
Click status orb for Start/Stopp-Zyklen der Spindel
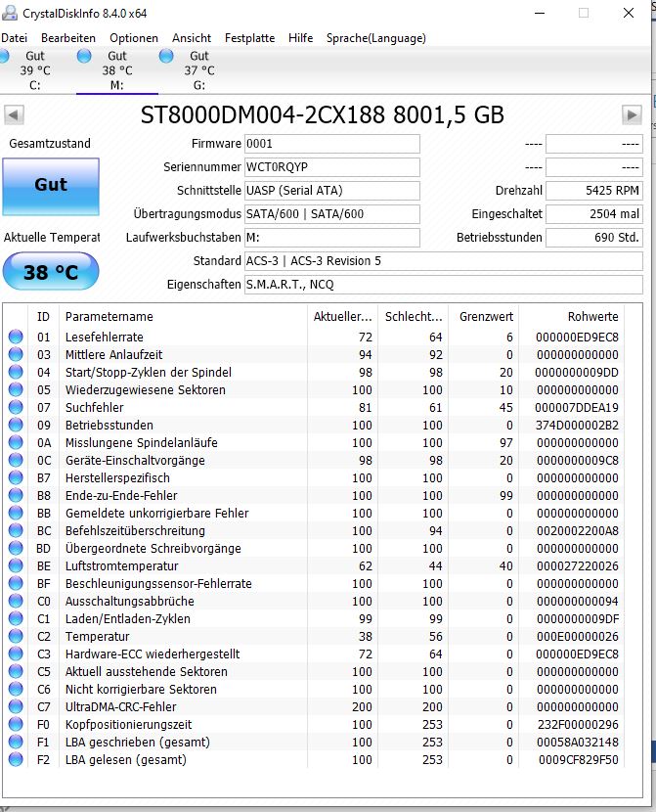(16, 372)
